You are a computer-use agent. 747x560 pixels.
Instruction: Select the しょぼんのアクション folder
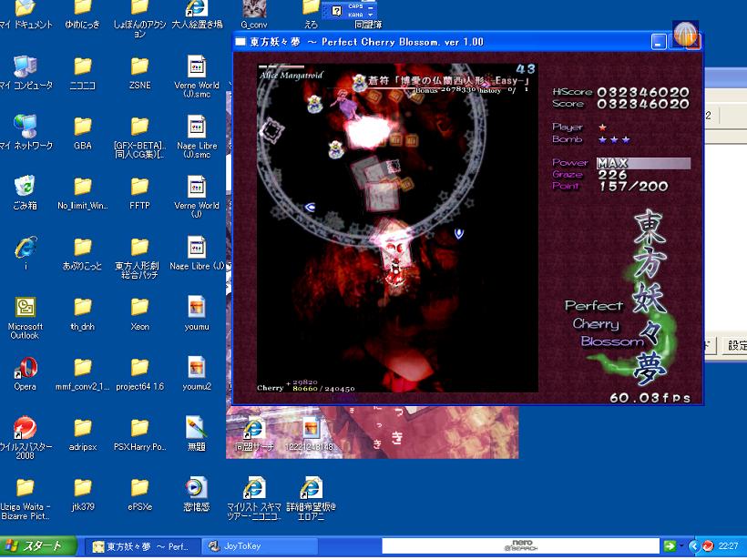(x=139, y=18)
